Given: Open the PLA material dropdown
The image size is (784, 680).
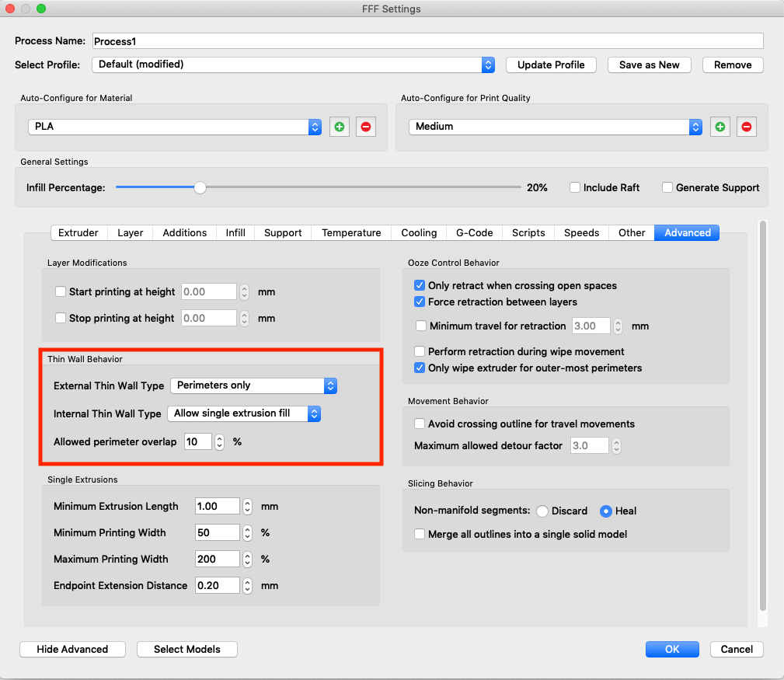Looking at the screenshot, I should coord(175,127).
